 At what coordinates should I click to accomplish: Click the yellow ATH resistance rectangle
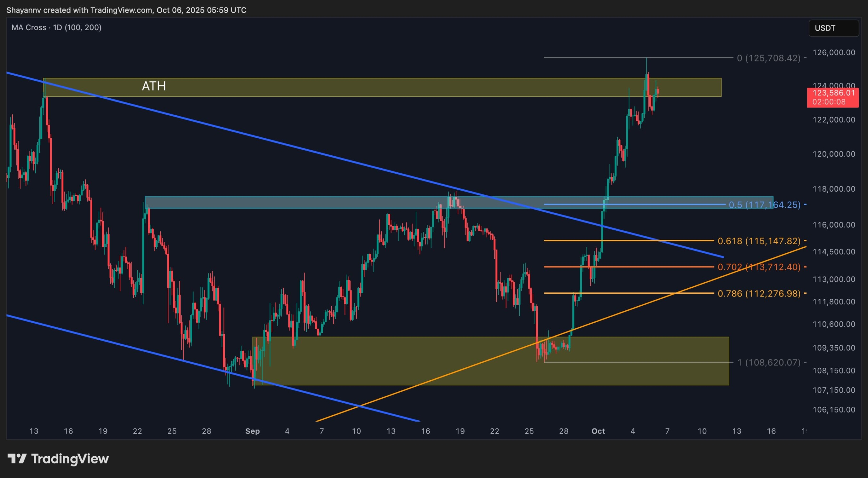click(x=373, y=88)
